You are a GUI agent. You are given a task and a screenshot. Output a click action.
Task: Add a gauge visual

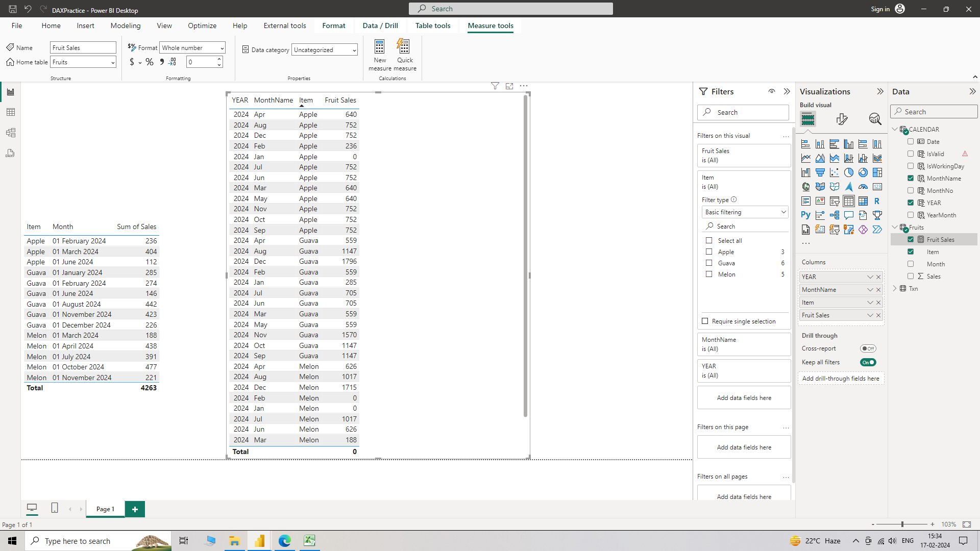(x=863, y=187)
